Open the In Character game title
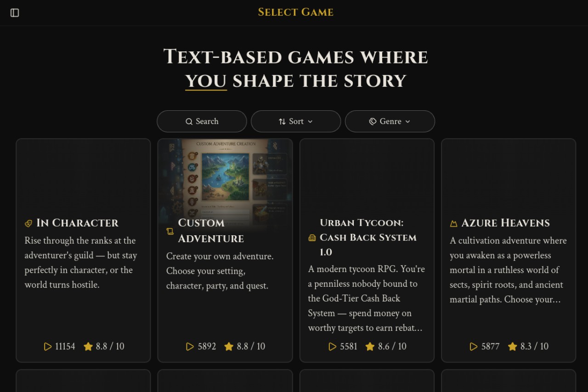Image resolution: width=588 pixels, height=392 pixels. click(x=77, y=223)
